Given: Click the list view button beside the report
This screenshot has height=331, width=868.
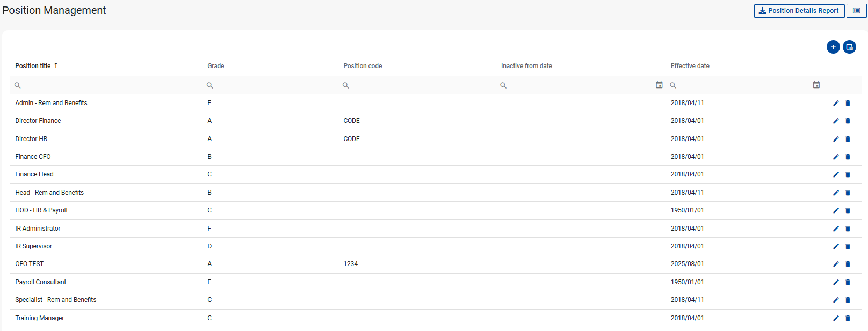Looking at the screenshot, I should pos(856,11).
